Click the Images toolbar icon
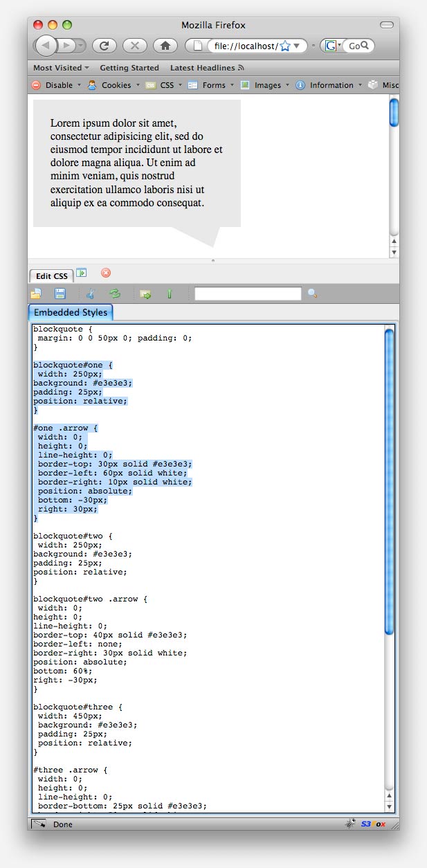This screenshot has height=868, width=427. tap(245, 85)
